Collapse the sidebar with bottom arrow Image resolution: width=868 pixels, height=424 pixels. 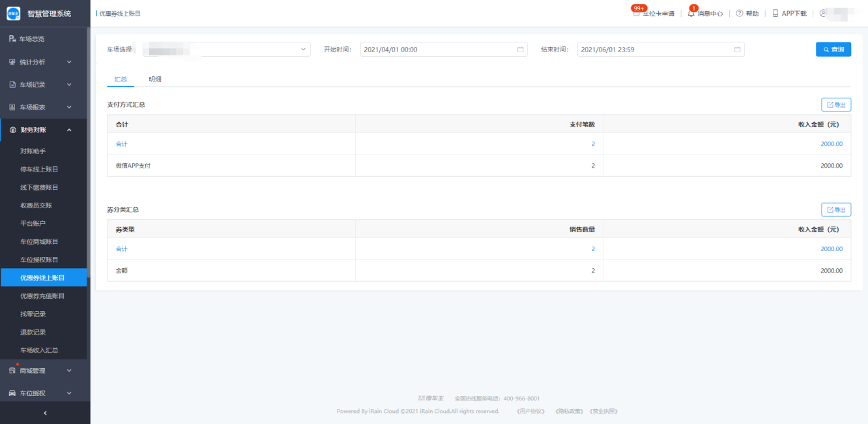pyautogui.click(x=45, y=413)
